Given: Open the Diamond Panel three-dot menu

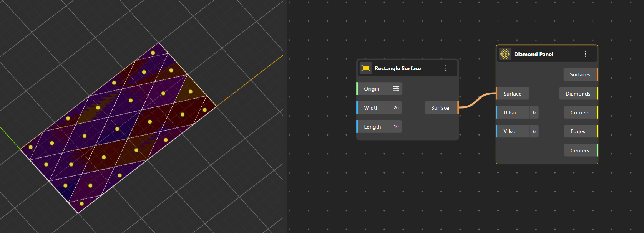Looking at the screenshot, I should (x=585, y=54).
